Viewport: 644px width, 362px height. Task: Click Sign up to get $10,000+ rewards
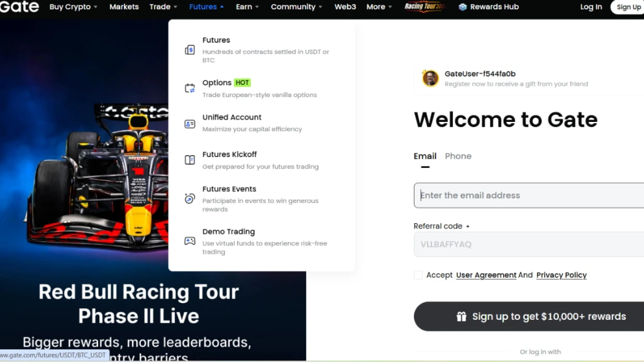(x=529, y=317)
